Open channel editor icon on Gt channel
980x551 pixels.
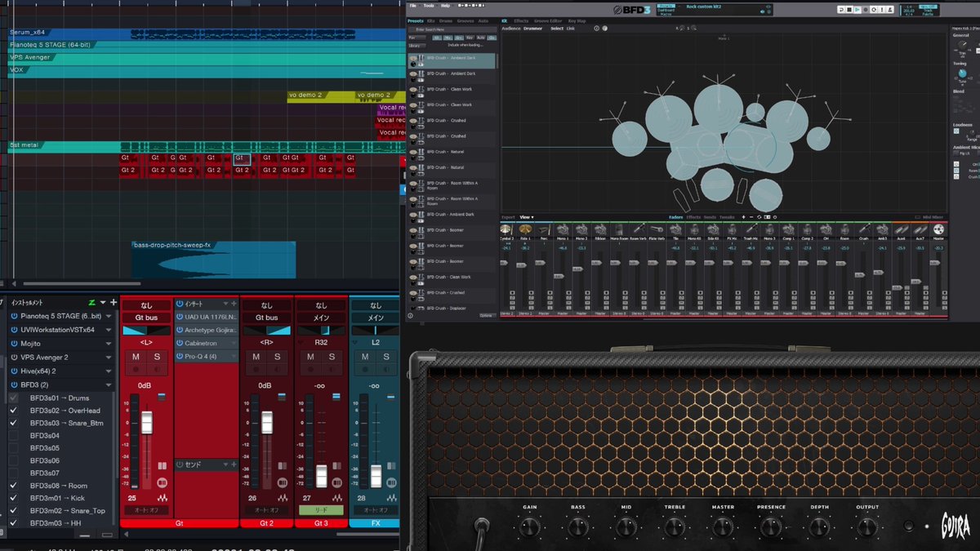click(x=163, y=498)
